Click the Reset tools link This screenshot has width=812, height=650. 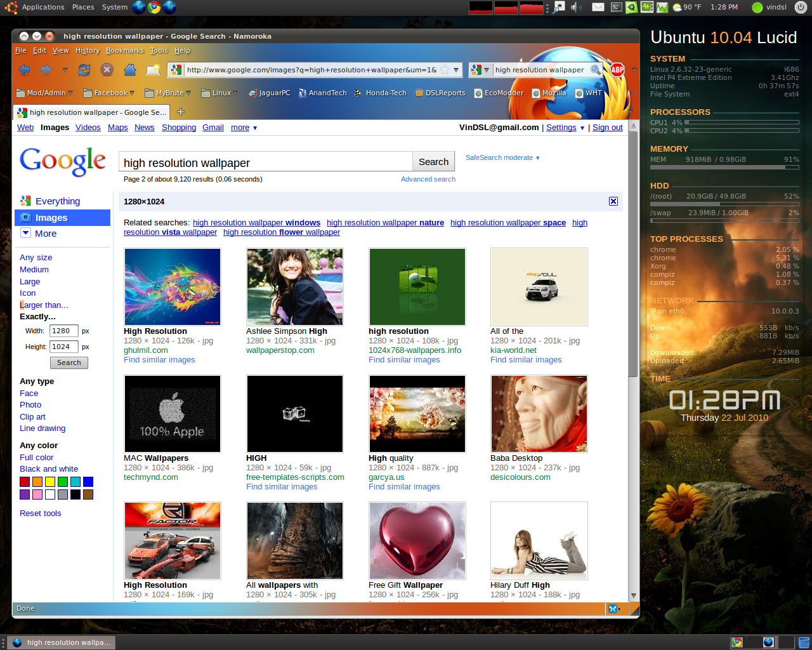(41, 514)
